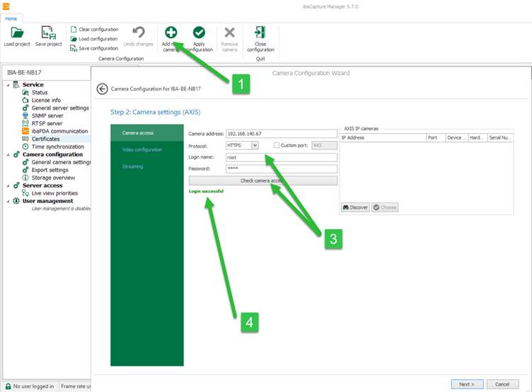Click the Add new camera plus icon
532x392 pixels.
(x=171, y=33)
